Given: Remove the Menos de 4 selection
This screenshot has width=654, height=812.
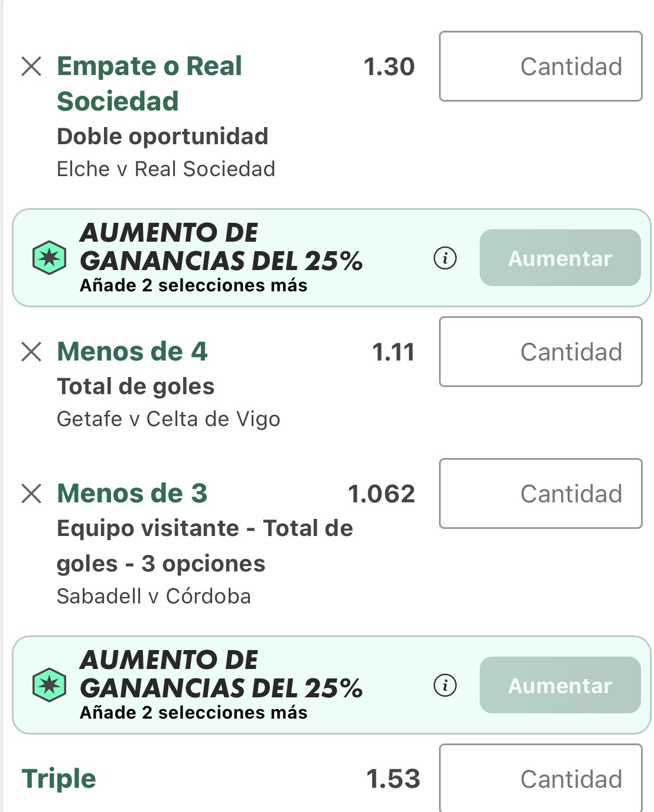Looking at the screenshot, I should click(x=31, y=352).
